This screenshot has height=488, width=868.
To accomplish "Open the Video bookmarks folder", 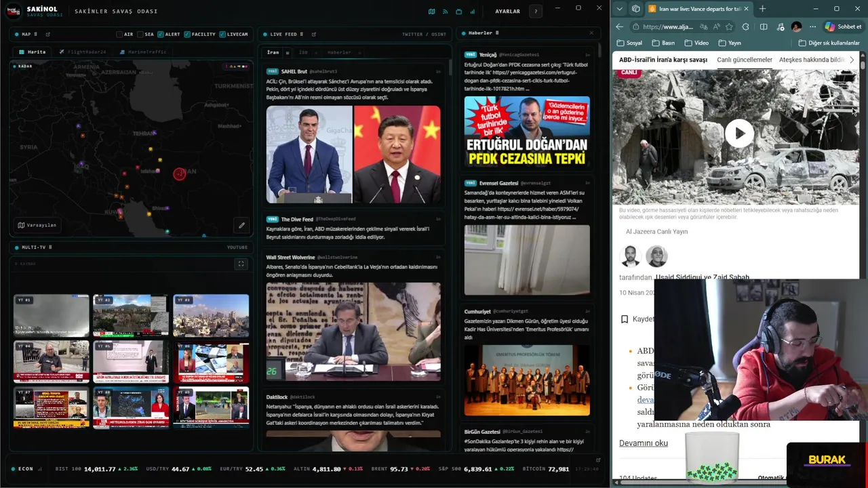I will click(696, 43).
